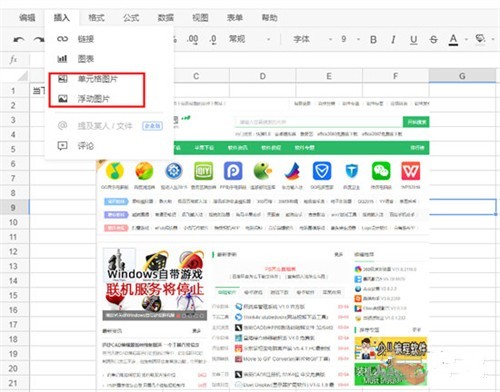Click the iQIYI icon in inserted image
The height and width of the screenshot is (392, 500).
click(x=203, y=171)
